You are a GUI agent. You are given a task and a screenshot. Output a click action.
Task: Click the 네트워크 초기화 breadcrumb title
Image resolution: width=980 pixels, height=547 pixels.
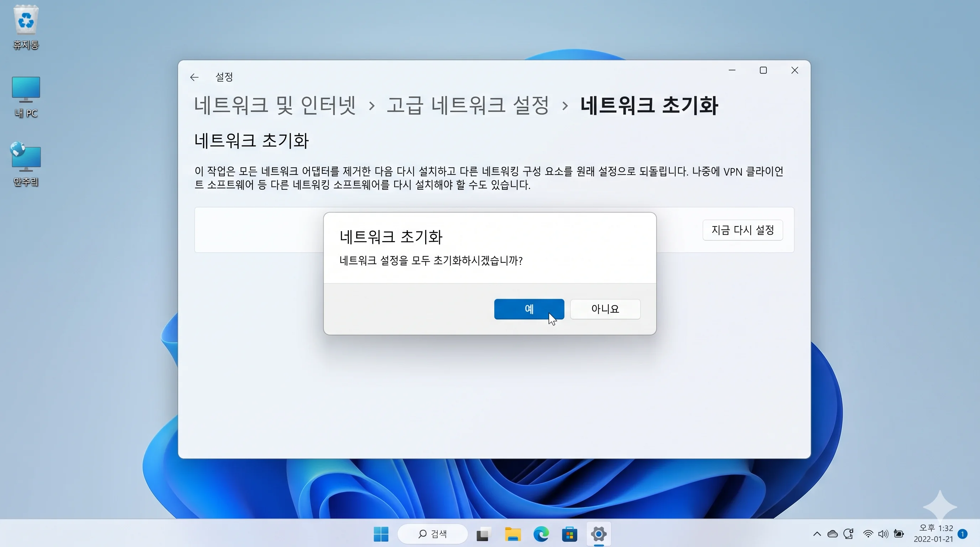tap(649, 105)
